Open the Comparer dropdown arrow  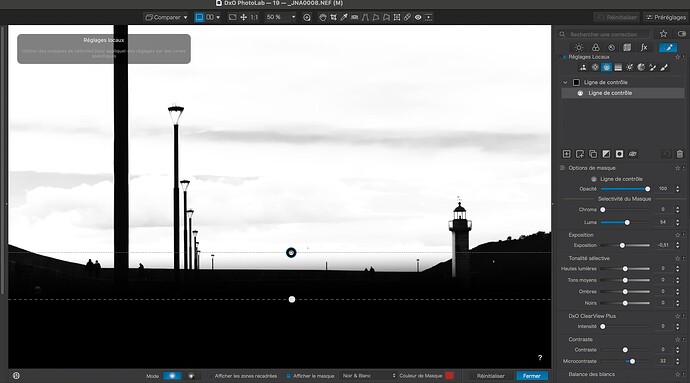185,17
